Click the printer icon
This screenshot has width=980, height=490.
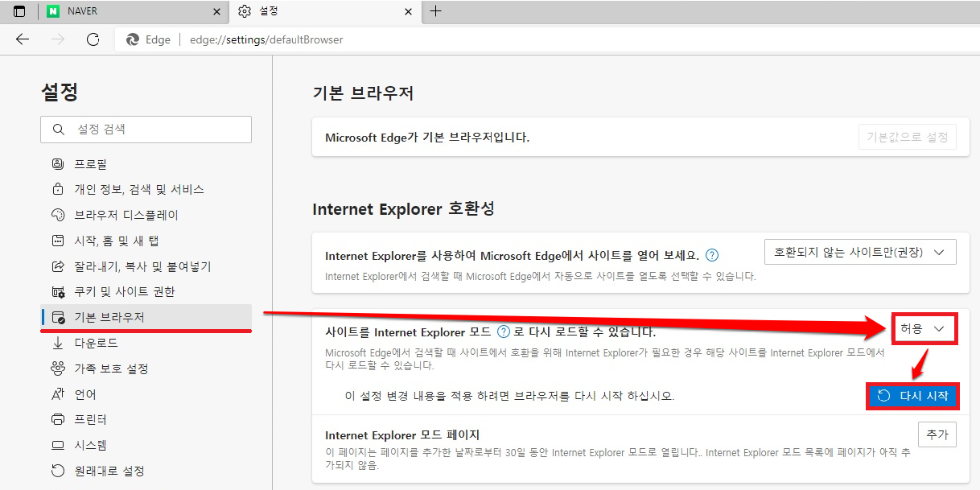(x=58, y=420)
